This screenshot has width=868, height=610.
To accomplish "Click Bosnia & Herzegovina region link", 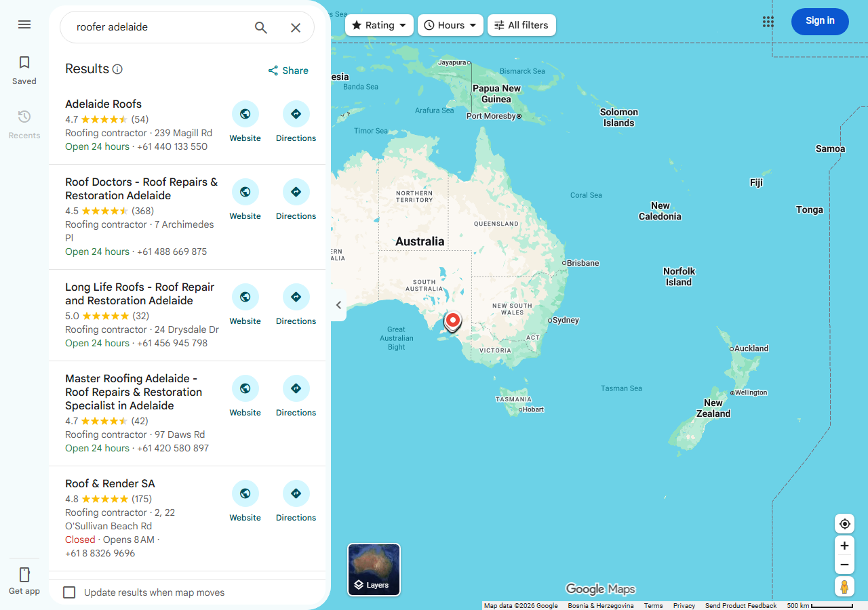I will click(x=601, y=605).
